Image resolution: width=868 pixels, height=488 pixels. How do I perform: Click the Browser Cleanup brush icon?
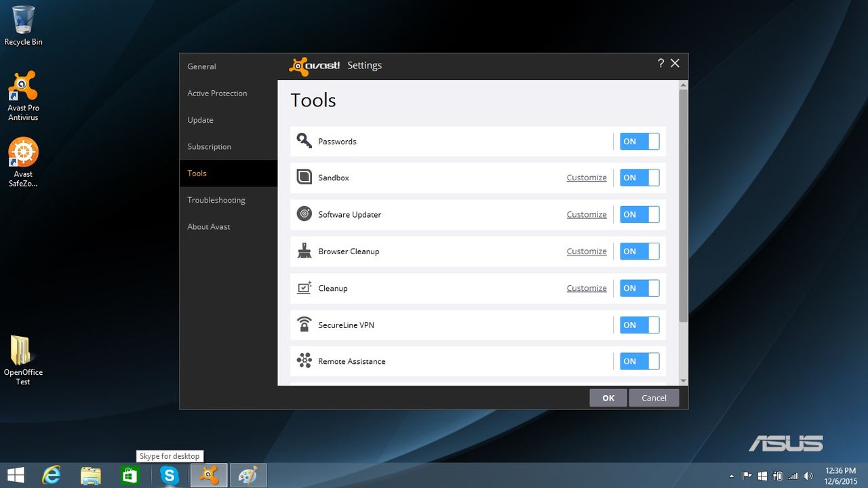click(x=304, y=251)
